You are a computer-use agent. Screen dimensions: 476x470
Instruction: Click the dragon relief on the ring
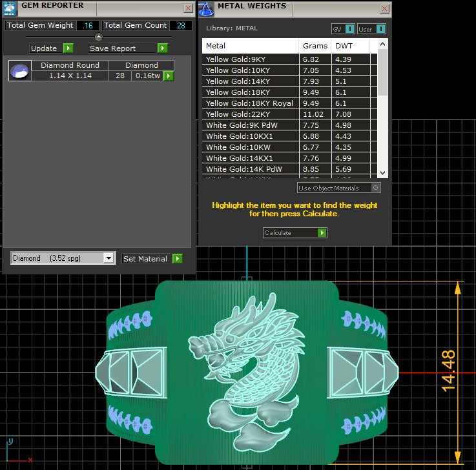(x=247, y=372)
